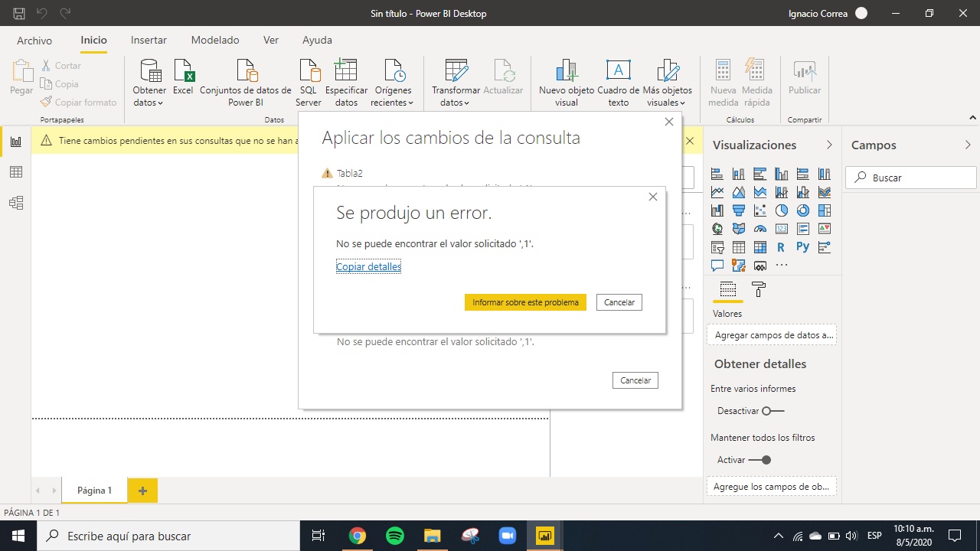Screen dimensions: 980x551
Task: Switch to Model view in left sidebar
Action: [x=15, y=203]
